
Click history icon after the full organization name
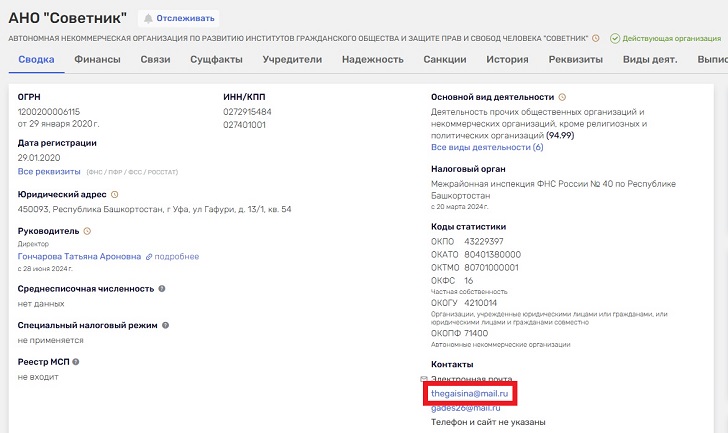click(596, 38)
